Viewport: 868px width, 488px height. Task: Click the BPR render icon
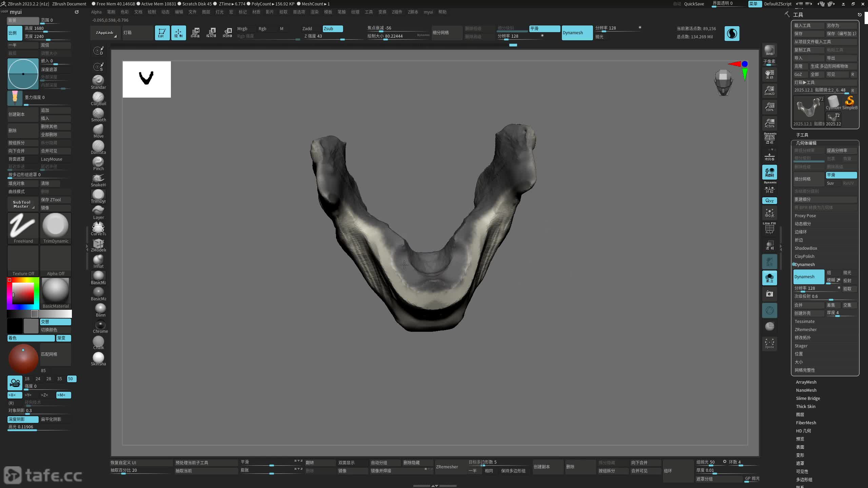[769, 50]
